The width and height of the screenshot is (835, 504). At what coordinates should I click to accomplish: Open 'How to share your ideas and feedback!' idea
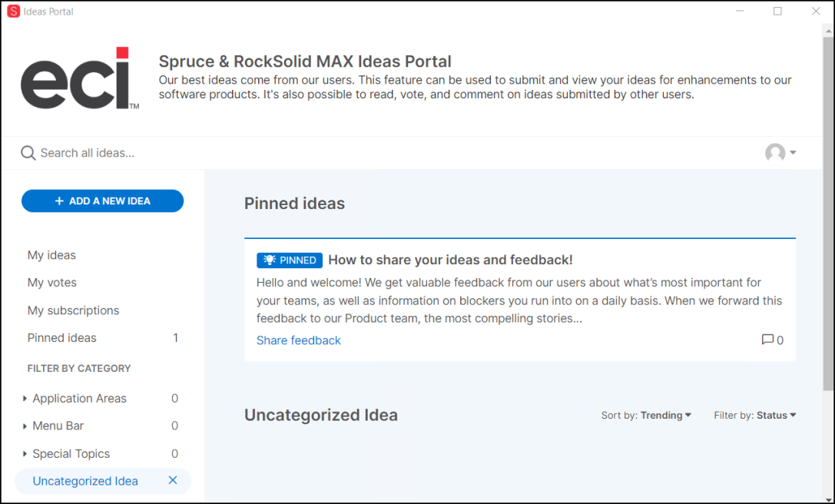point(450,260)
